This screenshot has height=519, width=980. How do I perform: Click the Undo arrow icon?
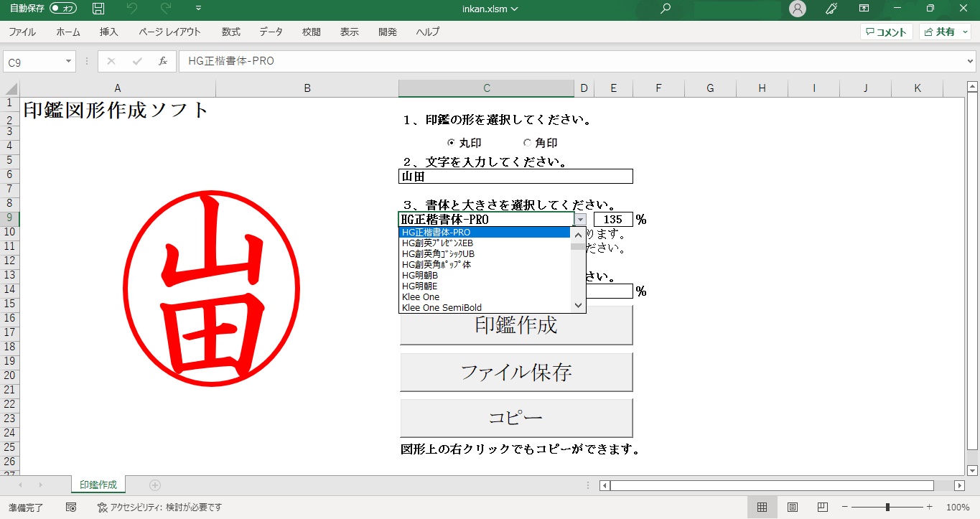click(132, 9)
